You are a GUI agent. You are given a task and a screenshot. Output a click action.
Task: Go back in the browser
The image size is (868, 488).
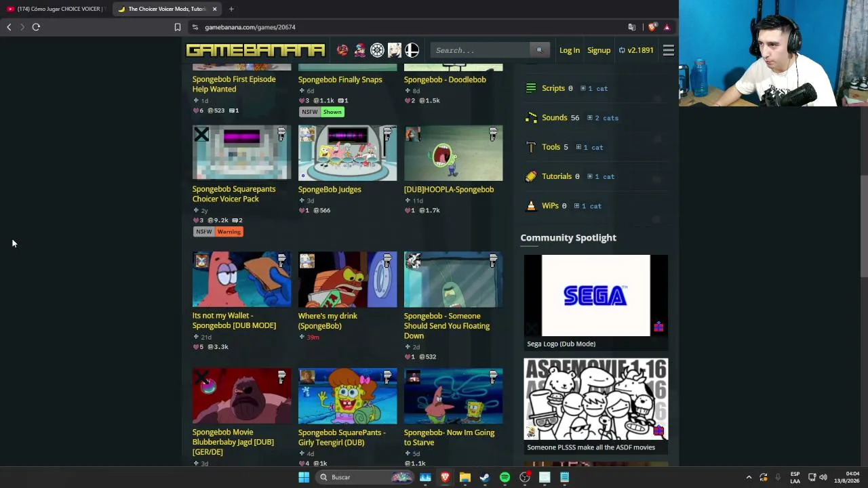tap(9, 27)
